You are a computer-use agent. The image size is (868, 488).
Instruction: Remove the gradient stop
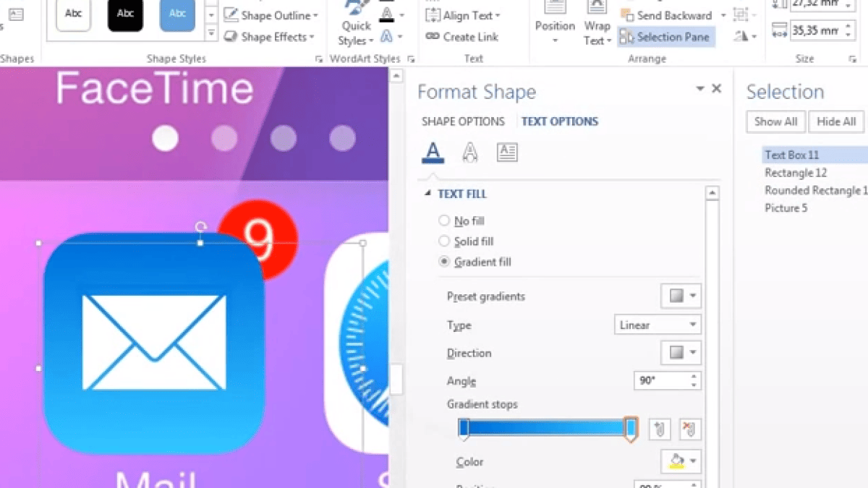tap(690, 429)
